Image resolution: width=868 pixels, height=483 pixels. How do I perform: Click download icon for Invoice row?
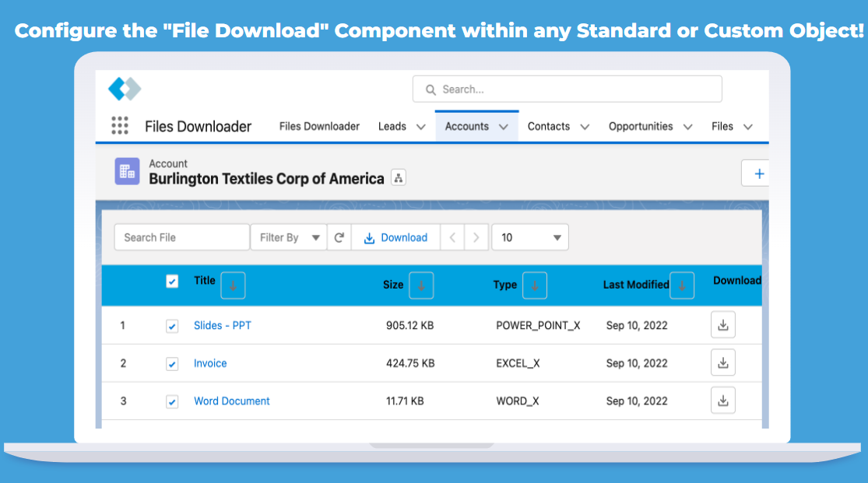click(x=722, y=362)
